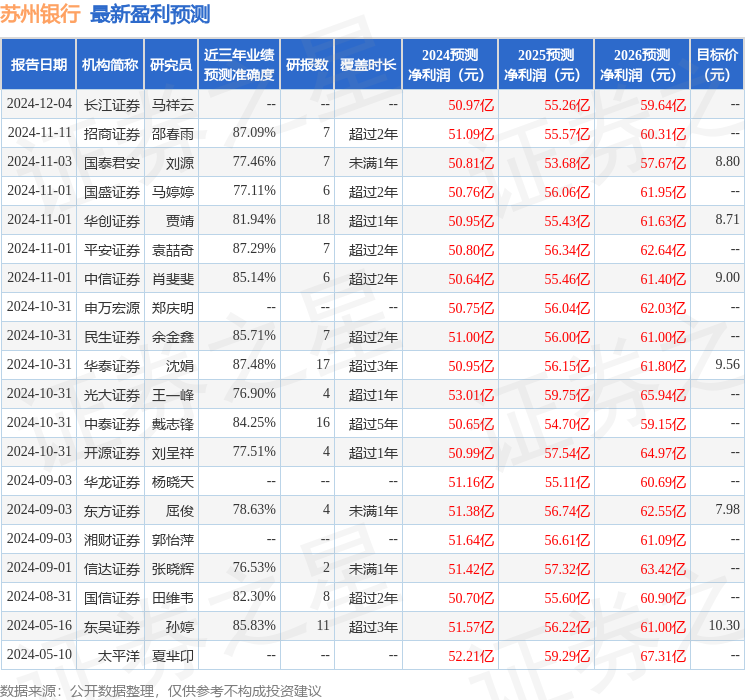Select the 中泰证券 institution cell
Viewport: 745px width, 700px height.
coord(112,424)
